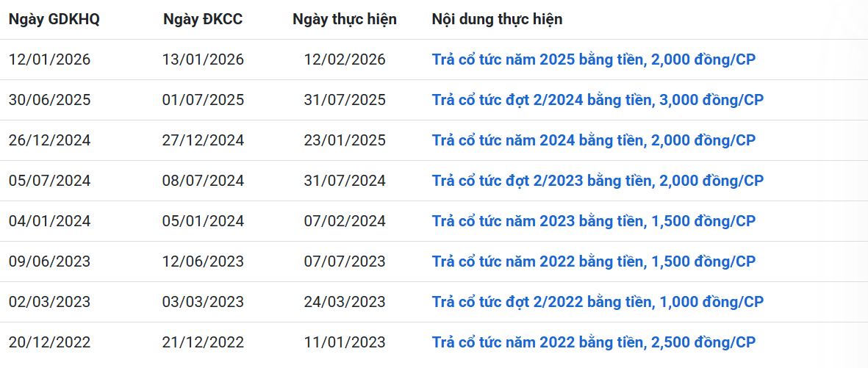Viewport: 868px width, 368px height.
Task: Click the Nội dung thực hiện column header
Action: tap(497, 19)
